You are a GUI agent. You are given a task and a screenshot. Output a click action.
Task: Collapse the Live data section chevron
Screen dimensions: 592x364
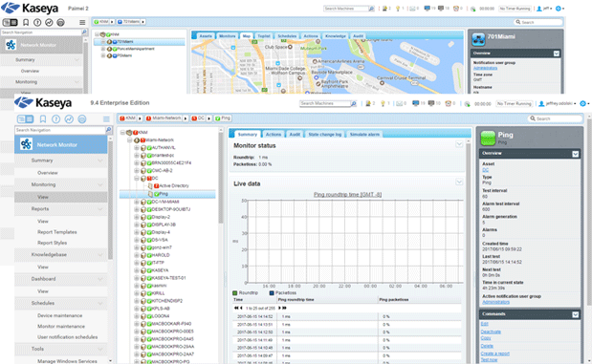(459, 182)
